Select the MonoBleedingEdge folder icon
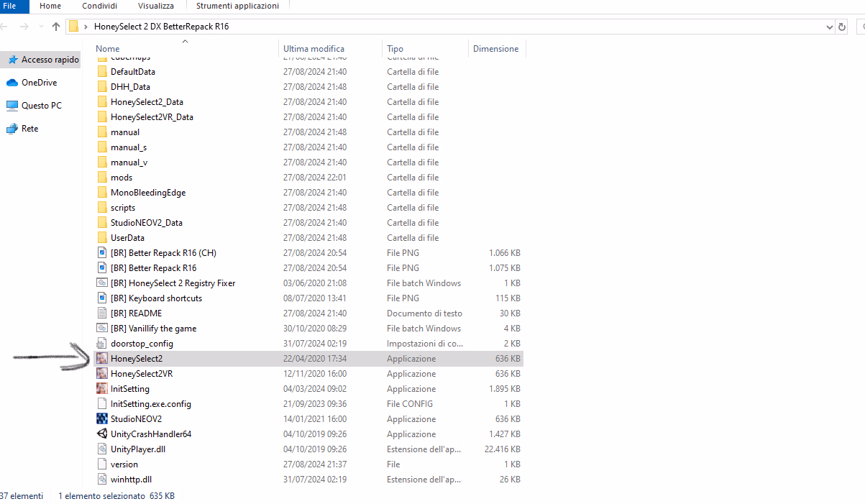Viewport: 865px width, 504px height. pyautogui.click(x=102, y=192)
